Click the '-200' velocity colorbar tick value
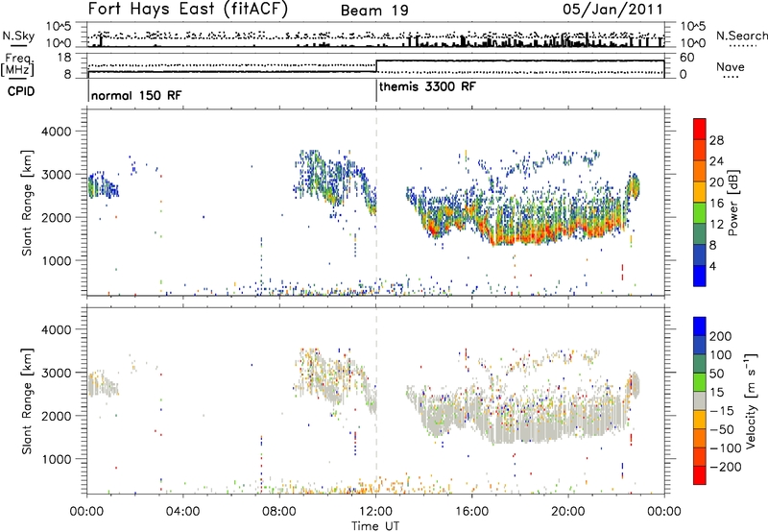768x532 pixels. click(726, 467)
